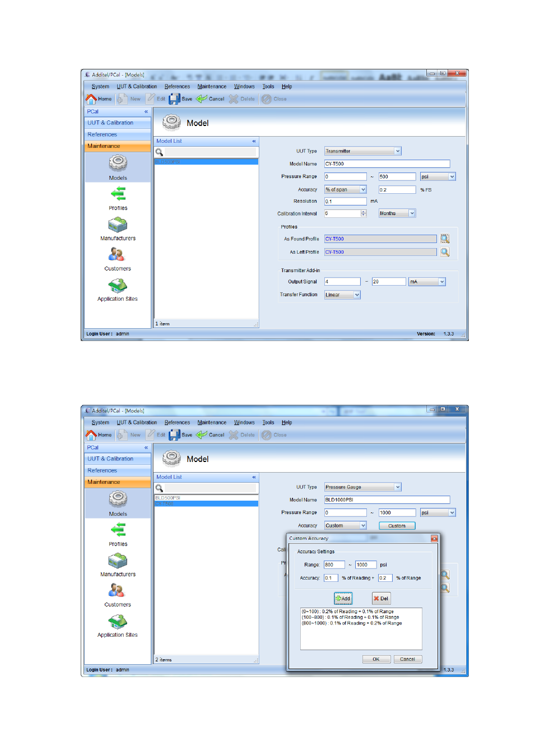Image resolution: width=535 pixels, height=756 pixels.
Task: Open the Manufacturers icon in the CY-T500 window sidebar
Action: tap(118, 225)
